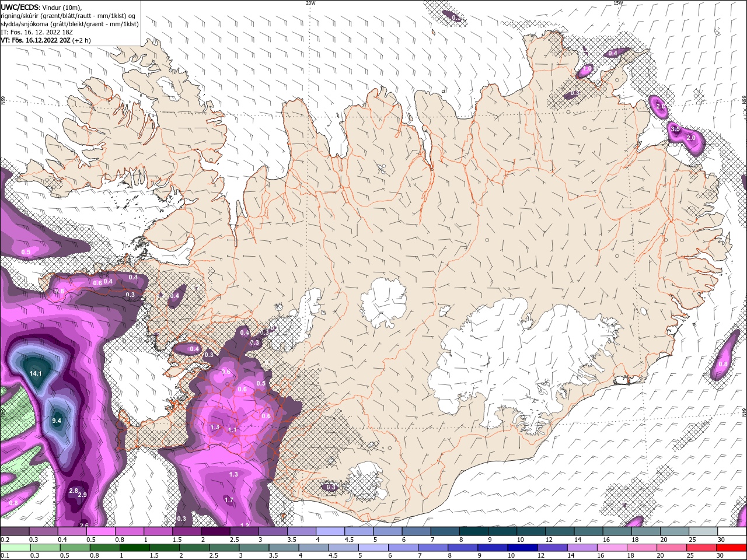Select the palest green bottom swatch at 0.1
The width and height of the screenshot is (747, 560).
(15, 548)
